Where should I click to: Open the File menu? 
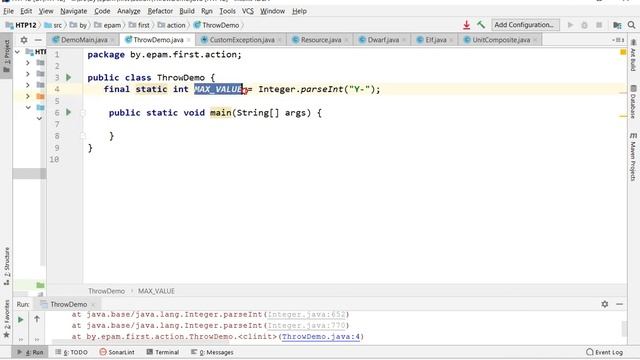pos(8,11)
